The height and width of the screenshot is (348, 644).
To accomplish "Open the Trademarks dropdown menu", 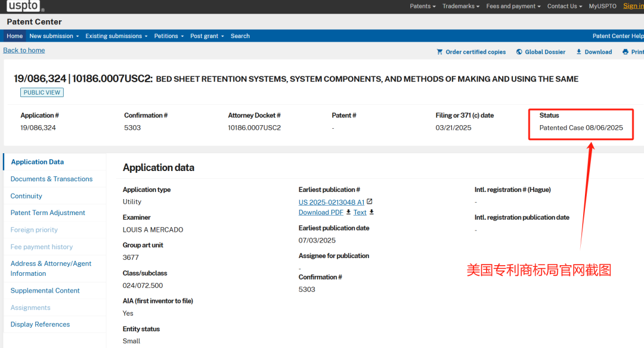I will coord(461,6).
